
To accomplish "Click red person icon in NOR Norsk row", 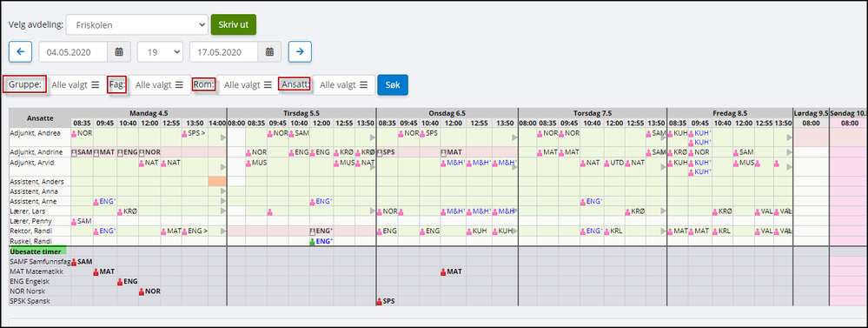I will coord(141,291).
